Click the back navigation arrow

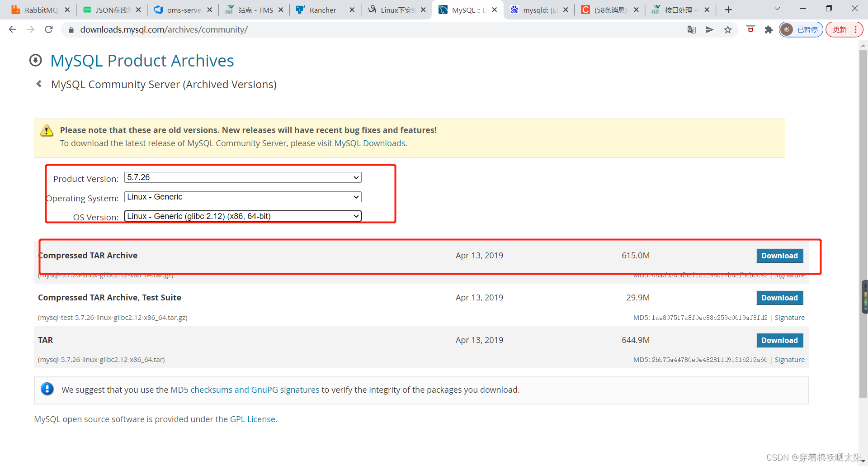tap(12, 29)
